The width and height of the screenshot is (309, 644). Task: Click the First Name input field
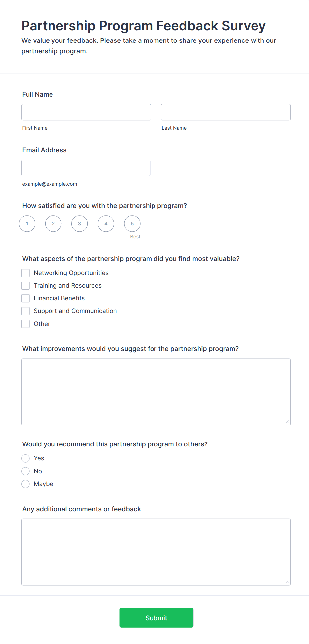coord(86,112)
